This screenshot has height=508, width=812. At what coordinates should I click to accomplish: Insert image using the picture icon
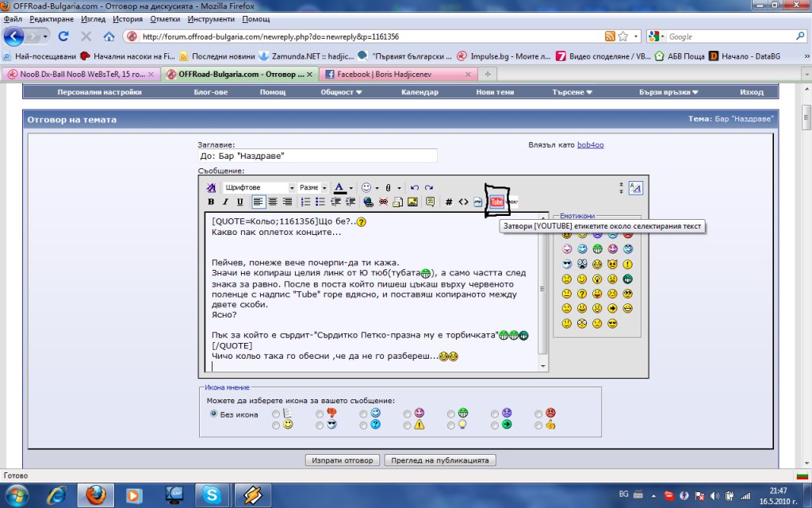[x=412, y=202]
